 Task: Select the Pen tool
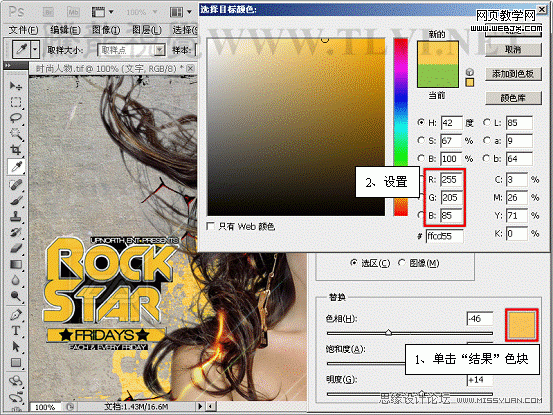(x=16, y=314)
